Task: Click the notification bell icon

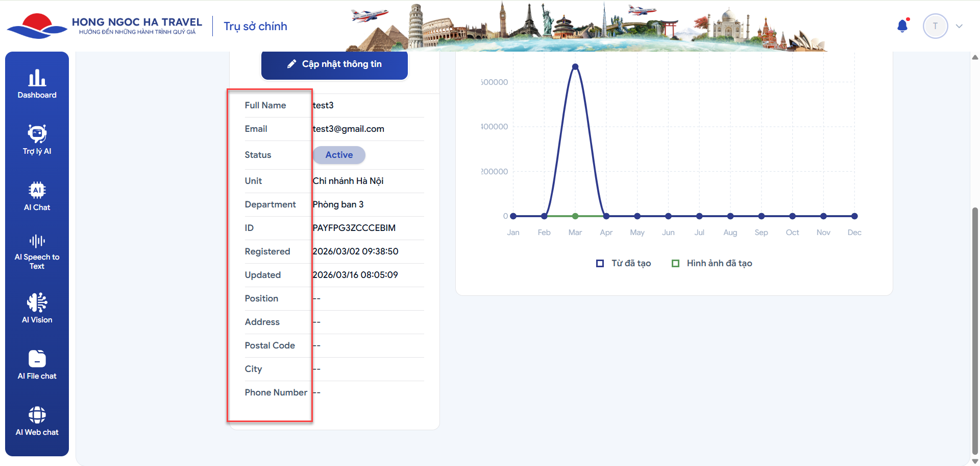Action: coord(902,26)
